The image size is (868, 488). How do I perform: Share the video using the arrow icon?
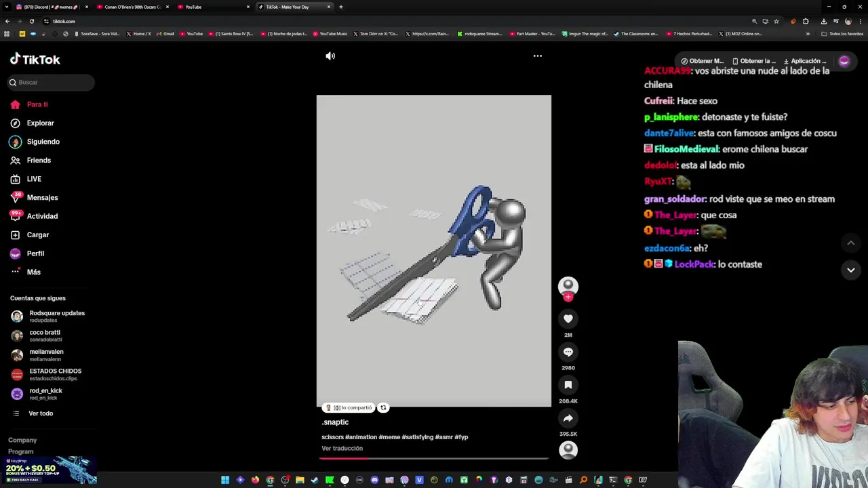click(x=568, y=418)
